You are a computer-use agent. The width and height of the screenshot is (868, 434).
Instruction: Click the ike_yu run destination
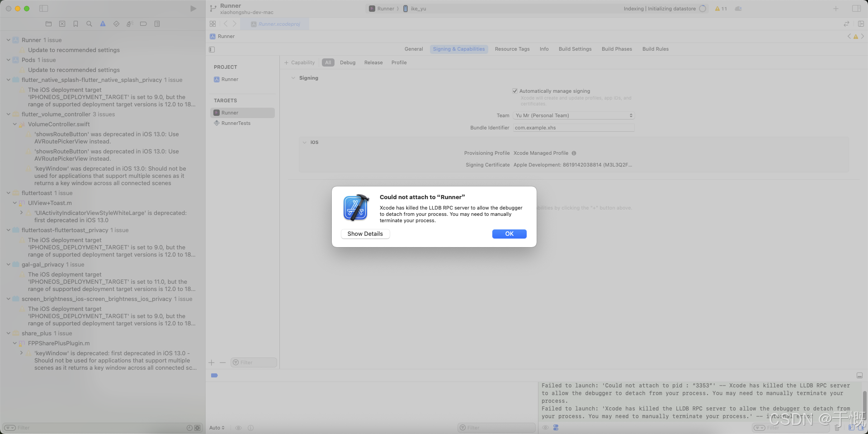click(415, 9)
